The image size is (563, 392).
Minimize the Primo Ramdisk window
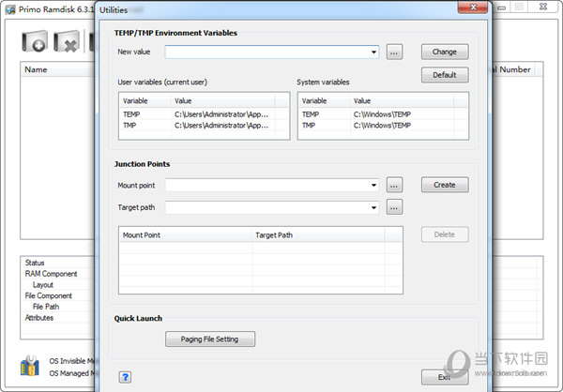click(502, 8)
